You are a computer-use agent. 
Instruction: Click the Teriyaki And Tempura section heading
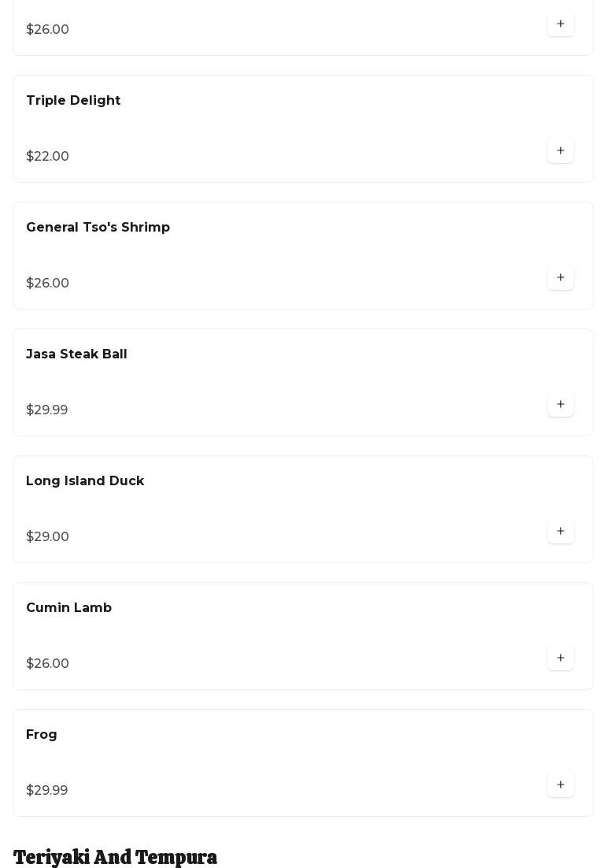click(x=115, y=857)
